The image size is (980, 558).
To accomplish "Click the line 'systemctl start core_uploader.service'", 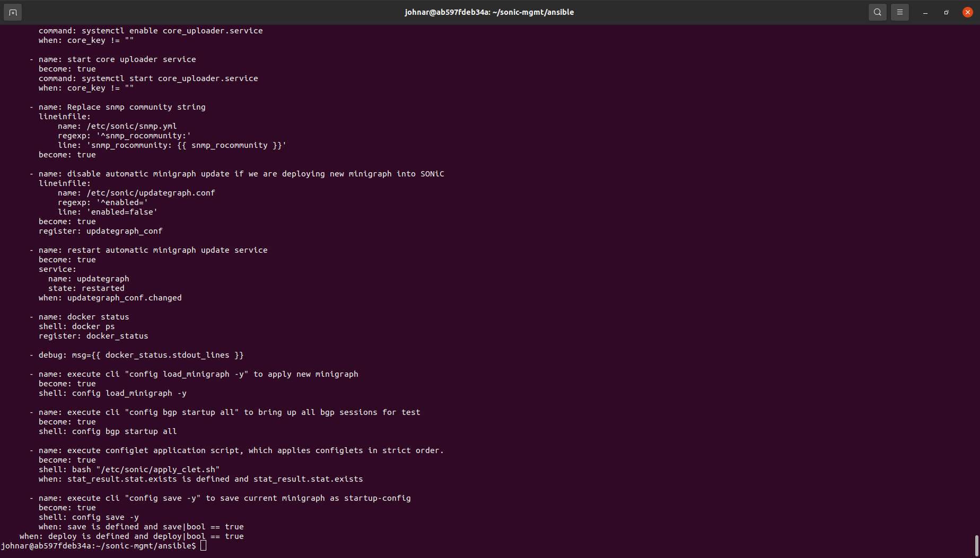I will (x=170, y=78).
